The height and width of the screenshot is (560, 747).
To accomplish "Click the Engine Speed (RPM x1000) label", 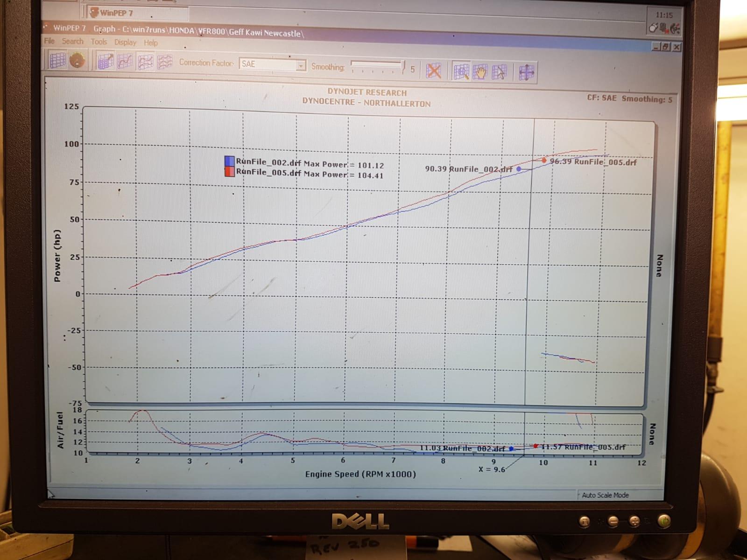I will [360, 474].
